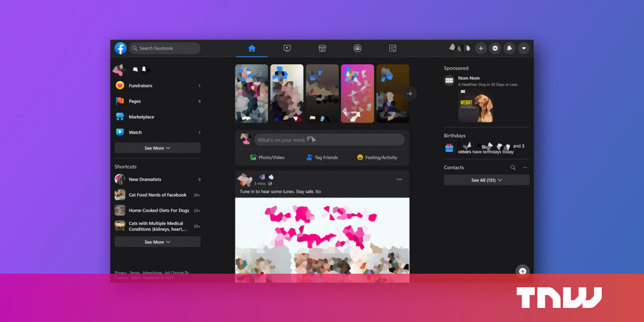The width and height of the screenshot is (644, 322).
Task: Open the notifications bell icon
Action: coord(509,48)
